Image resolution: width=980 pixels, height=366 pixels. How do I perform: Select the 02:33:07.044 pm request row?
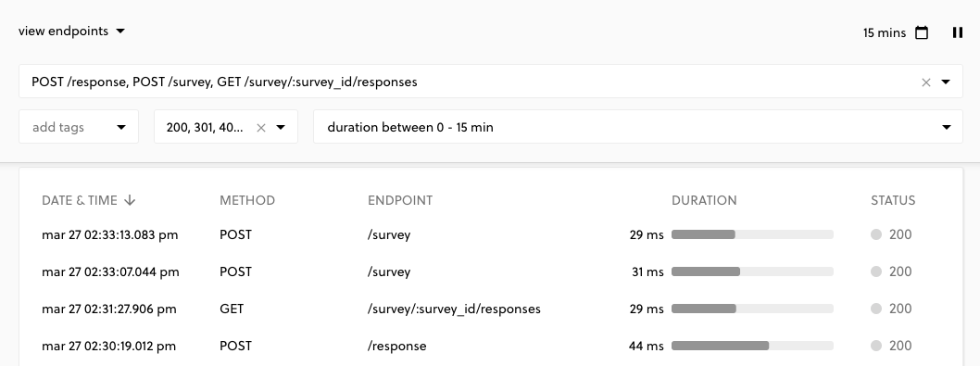pyautogui.click(x=491, y=271)
